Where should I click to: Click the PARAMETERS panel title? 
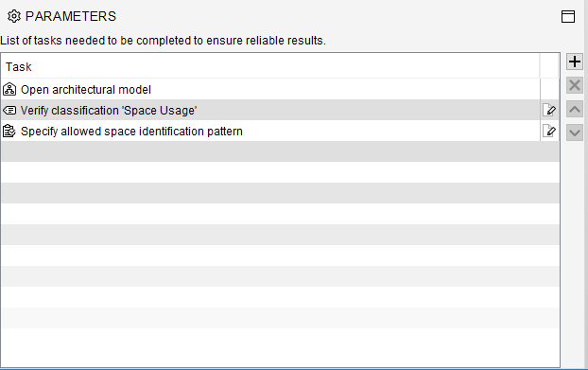pyautogui.click(x=71, y=16)
